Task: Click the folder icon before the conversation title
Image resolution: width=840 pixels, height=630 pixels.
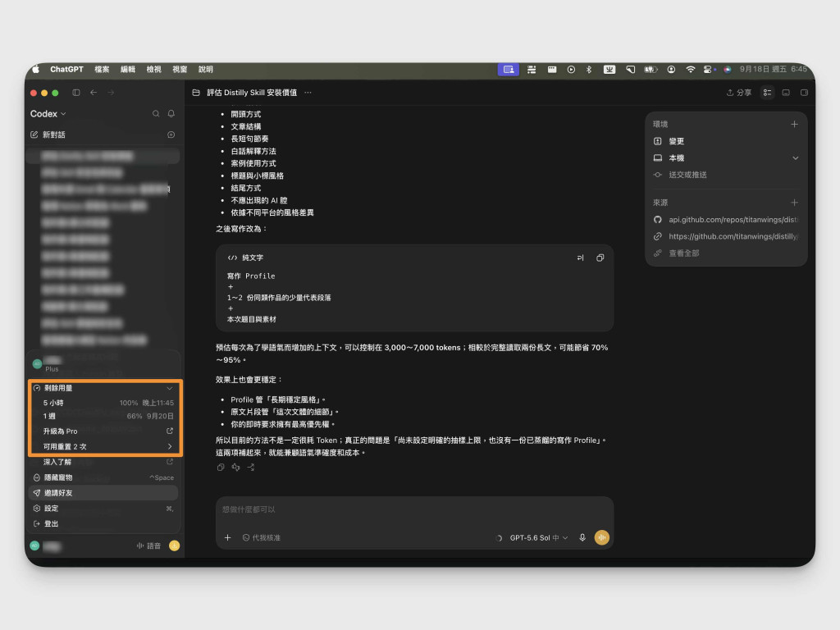Action: 196,93
